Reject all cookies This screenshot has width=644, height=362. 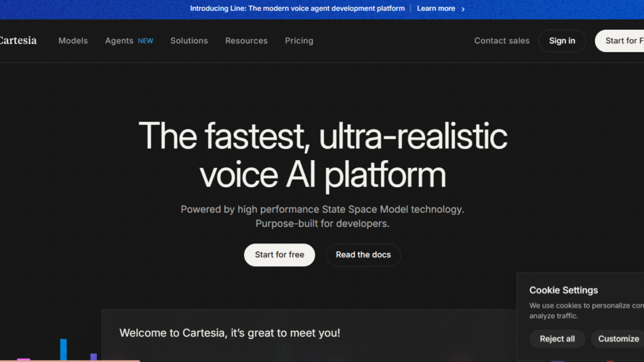pos(557,339)
